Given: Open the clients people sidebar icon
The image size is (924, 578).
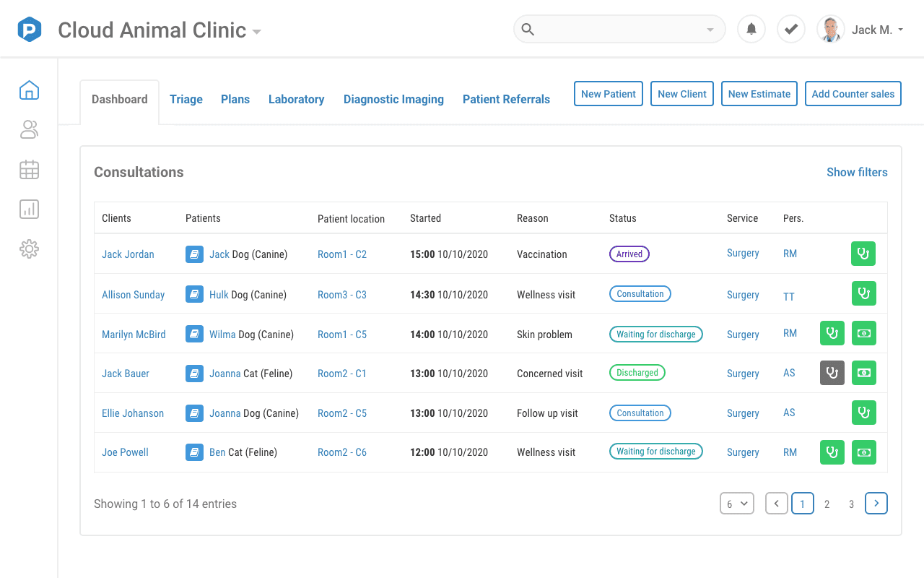Looking at the screenshot, I should pos(29,130).
